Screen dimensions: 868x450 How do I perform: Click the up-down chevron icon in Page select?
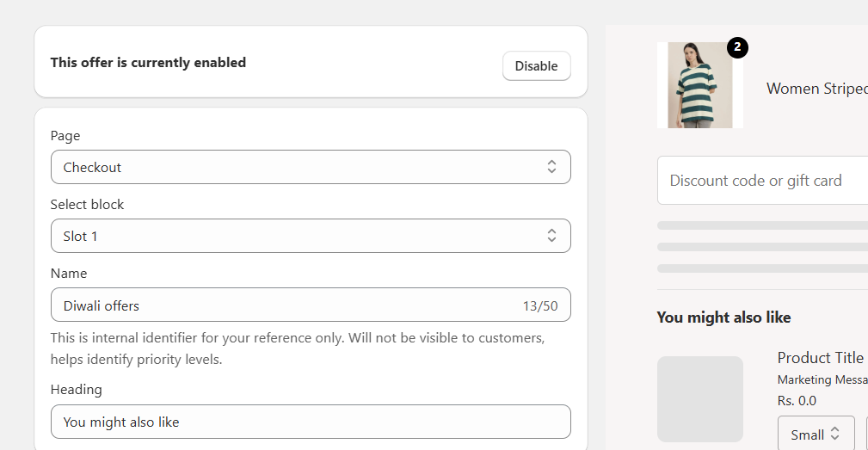(551, 167)
